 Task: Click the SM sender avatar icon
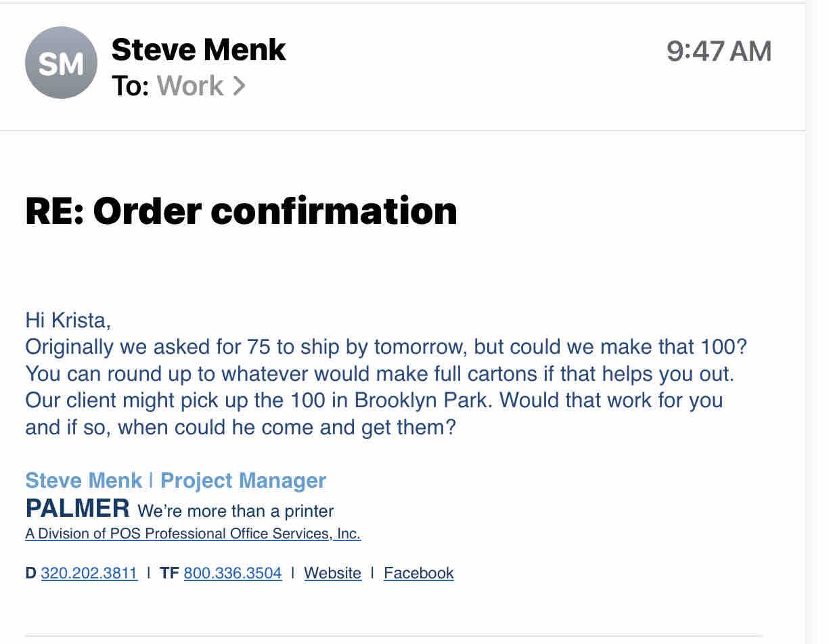click(61, 63)
